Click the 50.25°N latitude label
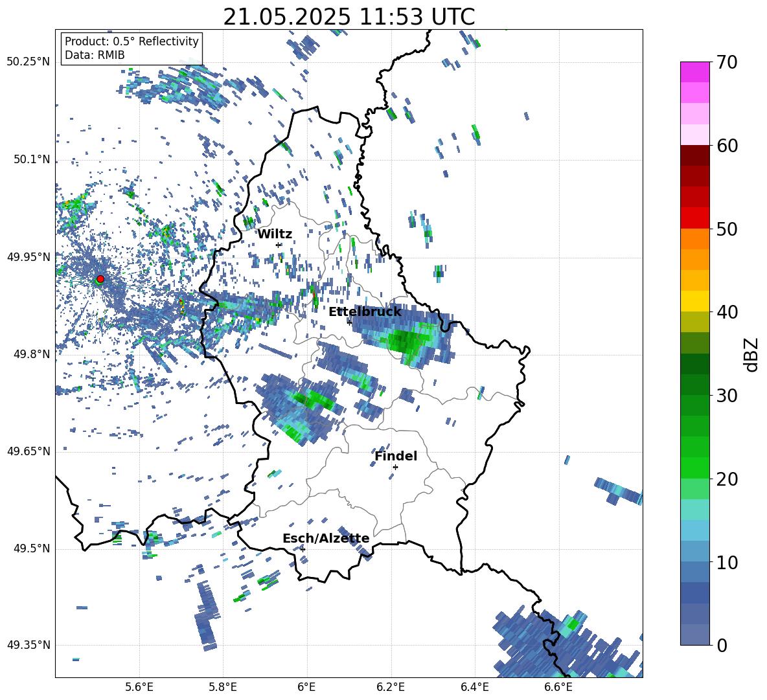Image resolution: width=767 pixels, height=700 pixels. tap(29, 62)
